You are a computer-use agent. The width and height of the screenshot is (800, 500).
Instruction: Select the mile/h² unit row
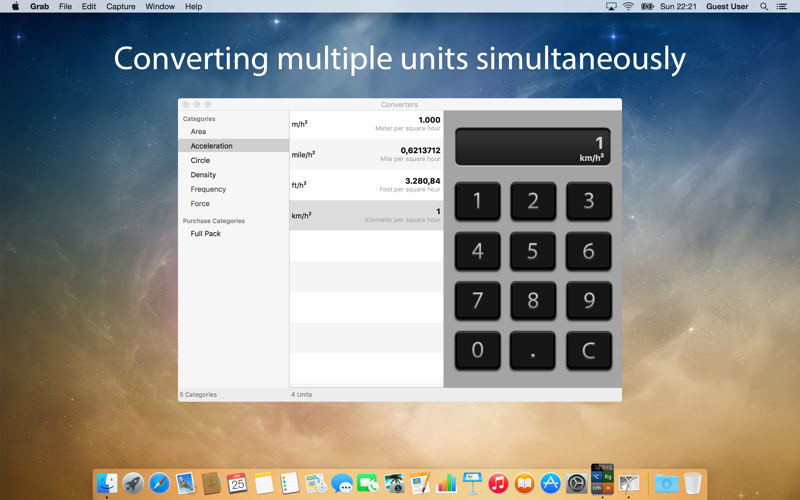[x=366, y=155]
